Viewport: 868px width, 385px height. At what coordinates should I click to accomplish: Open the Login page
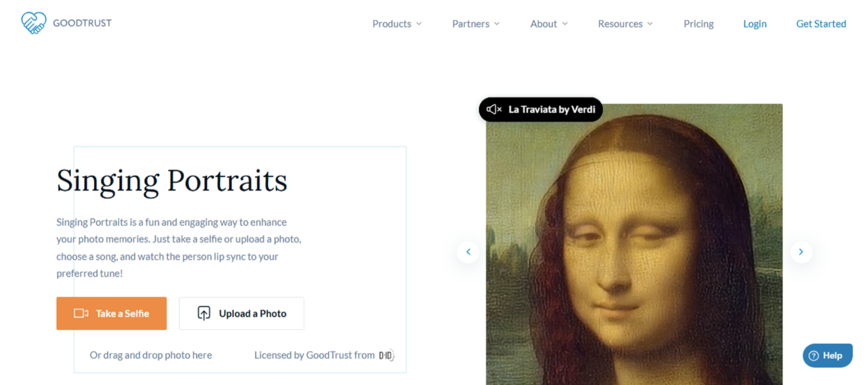pos(754,24)
